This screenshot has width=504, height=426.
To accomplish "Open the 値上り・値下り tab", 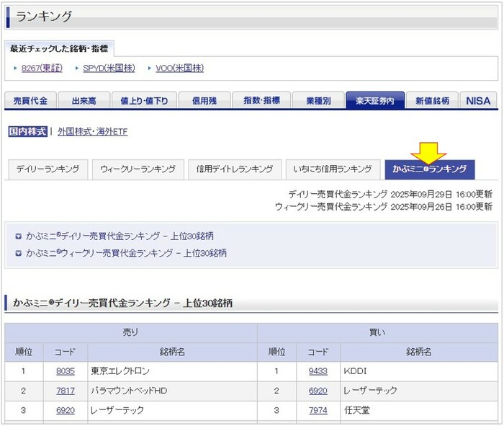I will pos(144,101).
